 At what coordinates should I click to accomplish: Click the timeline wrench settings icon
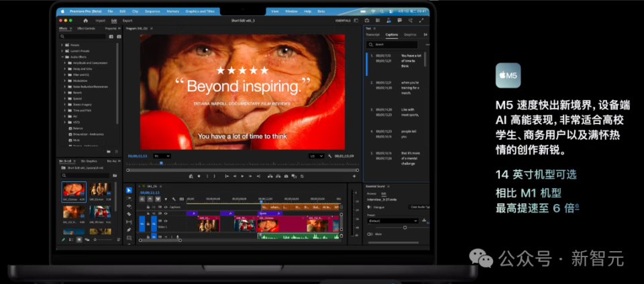(x=174, y=199)
